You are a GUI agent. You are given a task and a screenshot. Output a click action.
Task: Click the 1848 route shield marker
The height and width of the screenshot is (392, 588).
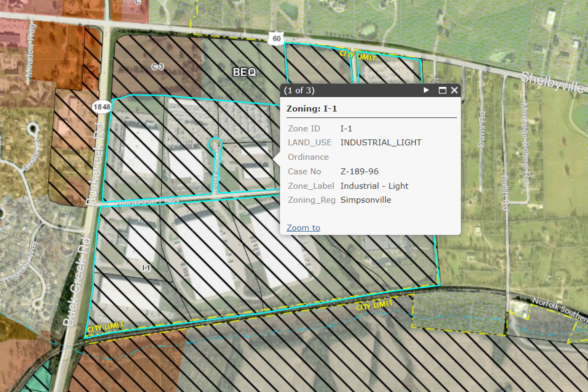[x=102, y=107]
